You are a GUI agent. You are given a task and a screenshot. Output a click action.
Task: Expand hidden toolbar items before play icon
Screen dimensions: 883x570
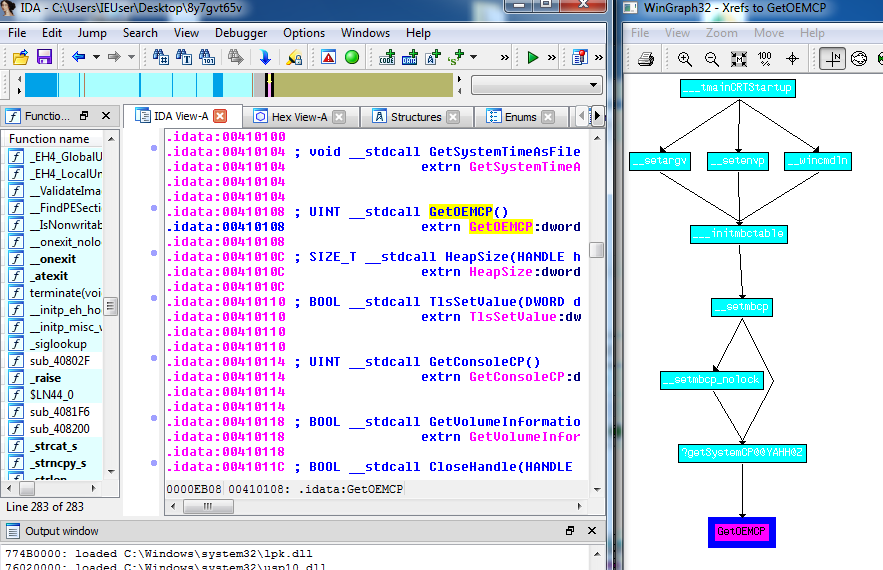tap(505, 57)
